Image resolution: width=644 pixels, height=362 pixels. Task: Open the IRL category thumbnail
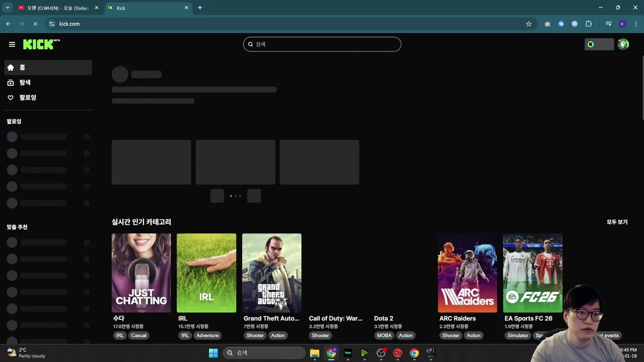click(x=206, y=273)
